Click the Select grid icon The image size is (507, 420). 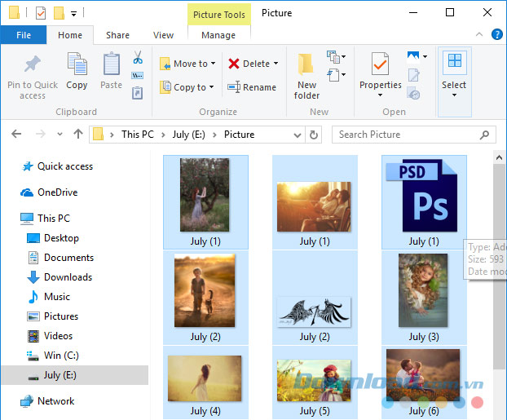tap(455, 61)
